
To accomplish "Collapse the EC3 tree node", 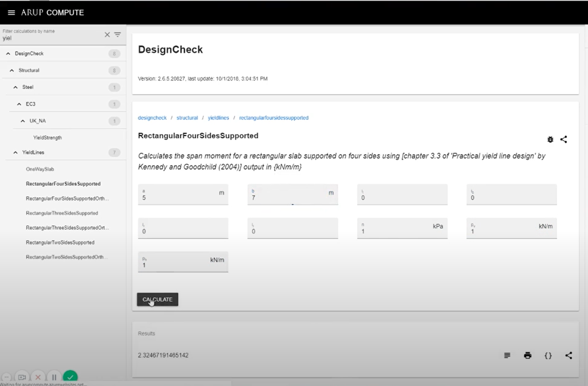I will coord(19,104).
